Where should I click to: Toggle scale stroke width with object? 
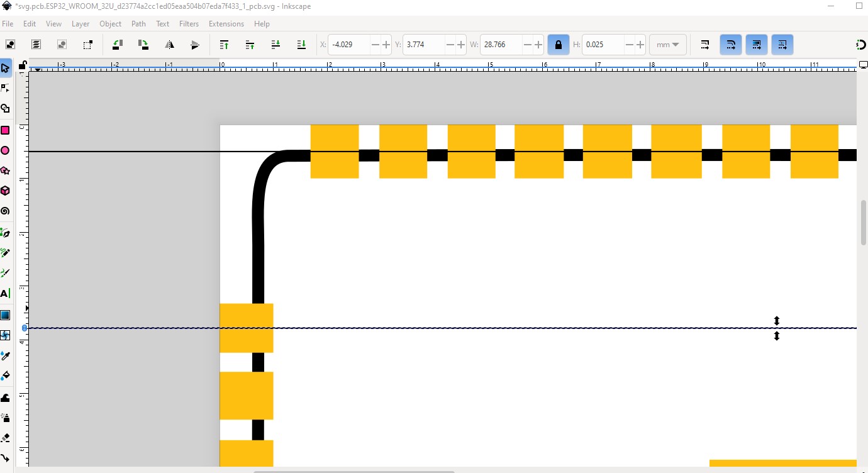pyautogui.click(x=704, y=45)
